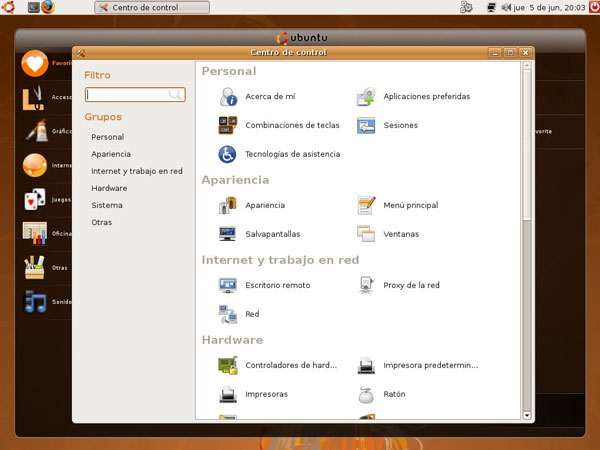Jump to the Sistema group

pos(107,205)
